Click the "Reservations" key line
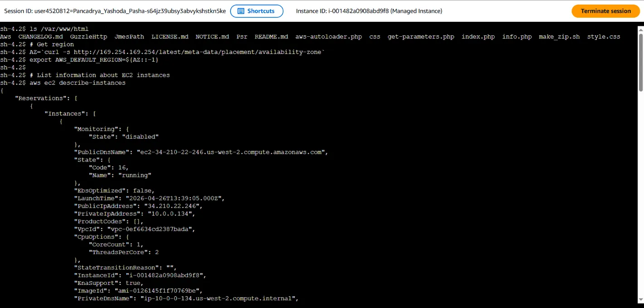The width and height of the screenshot is (644, 308). pyautogui.click(x=46, y=98)
